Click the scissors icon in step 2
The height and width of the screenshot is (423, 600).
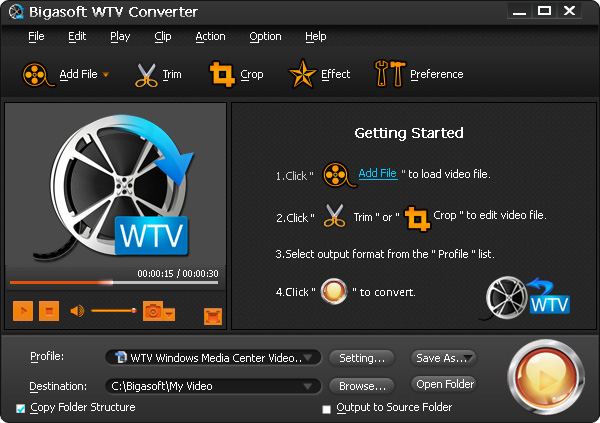(334, 216)
